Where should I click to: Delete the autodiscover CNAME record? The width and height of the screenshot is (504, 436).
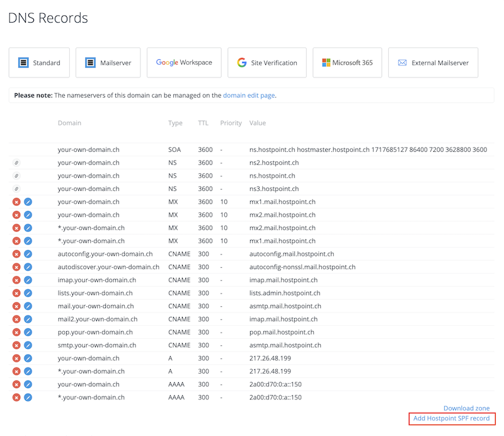point(16,267)
